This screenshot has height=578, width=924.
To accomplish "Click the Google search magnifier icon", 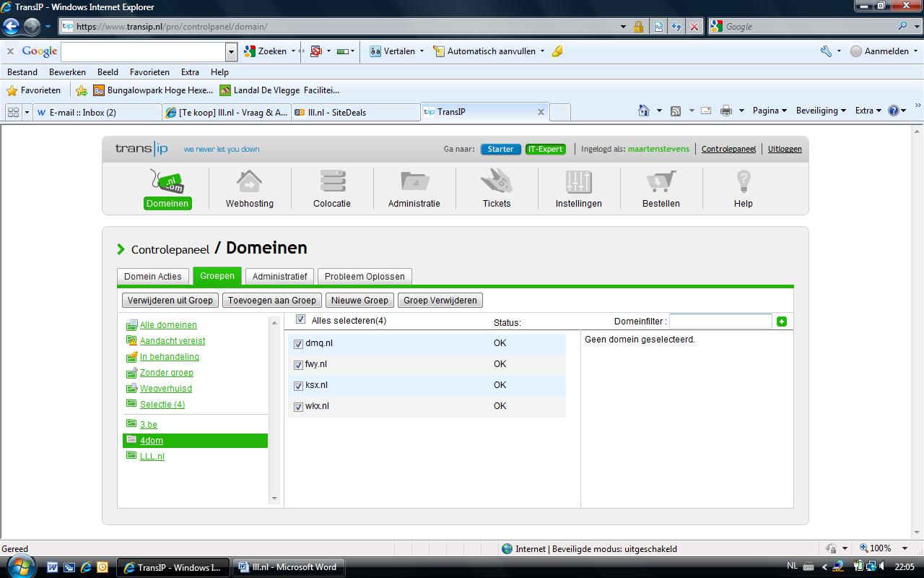I will (903, 26).
